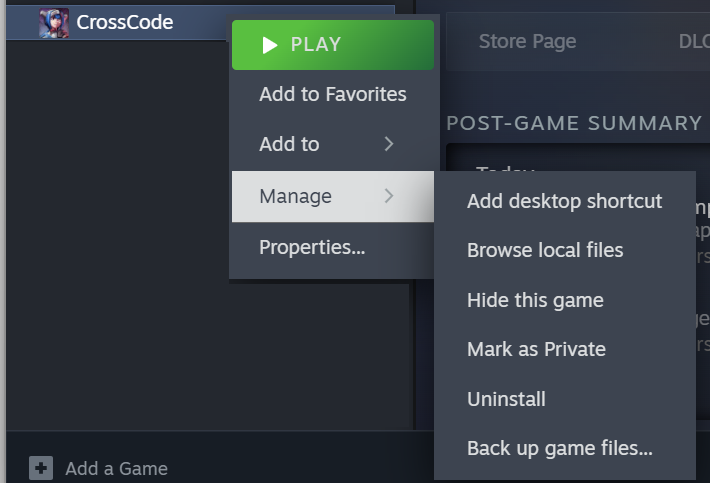This screenshot has height=483, width=710.
Task: Click the Add a Game link
Action: tap(116, 468)
